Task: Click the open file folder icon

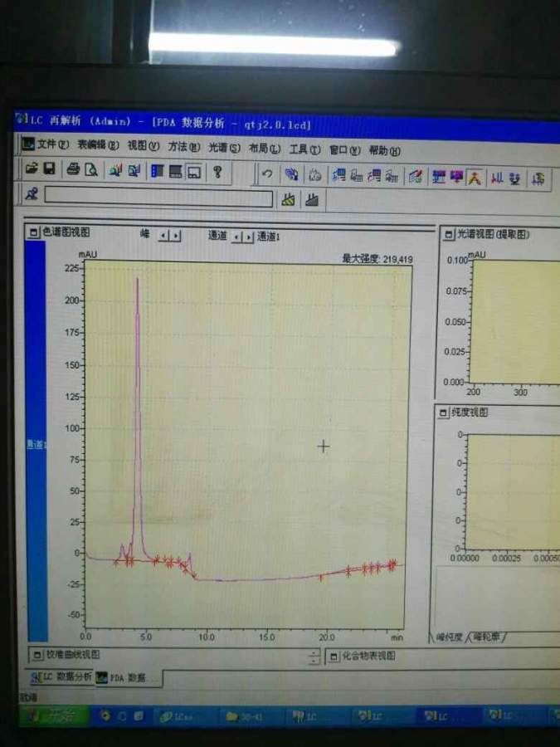Action: tap(32, 168)
